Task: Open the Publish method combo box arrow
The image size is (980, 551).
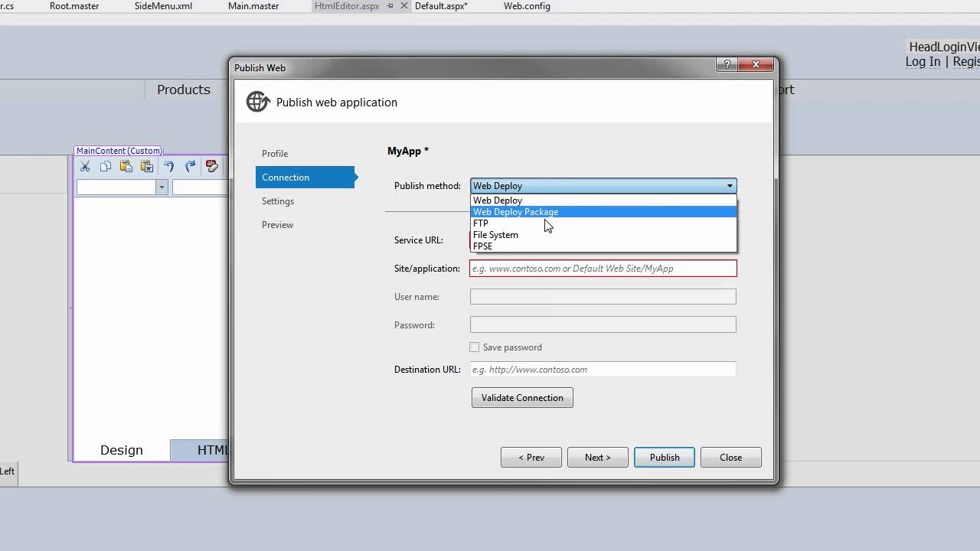Action: pos(730,186)
